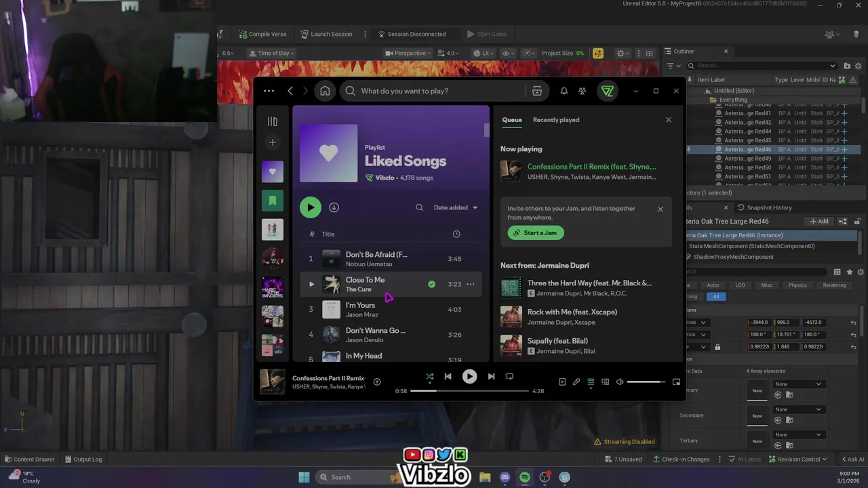This screenshot has width=868, height=488.
Task: Seek in Spotify playback progress bar
Action: pos(469,391)
